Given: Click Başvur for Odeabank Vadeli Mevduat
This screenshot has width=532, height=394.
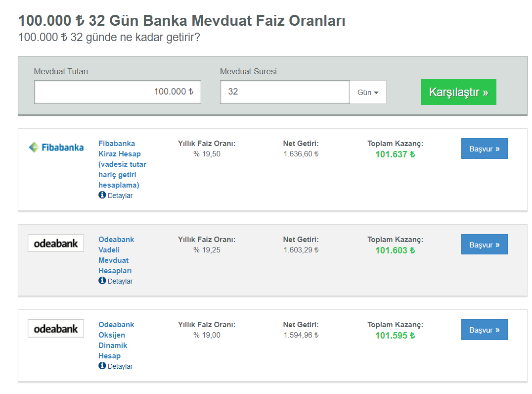Looking at the screenshot, I should [x=485, y=245].
